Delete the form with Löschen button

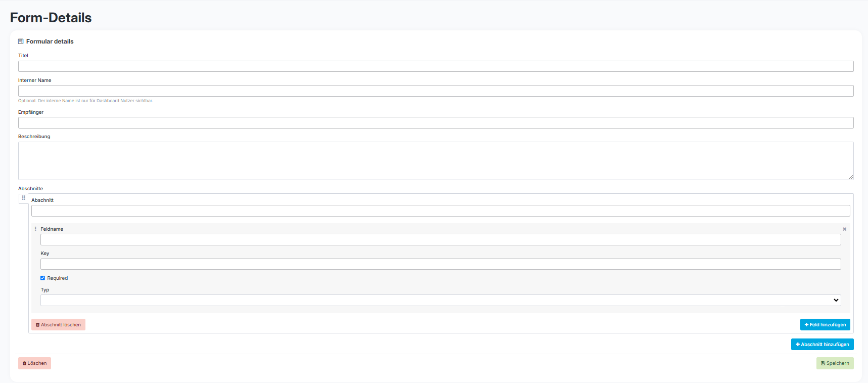[x=34, y=363]
